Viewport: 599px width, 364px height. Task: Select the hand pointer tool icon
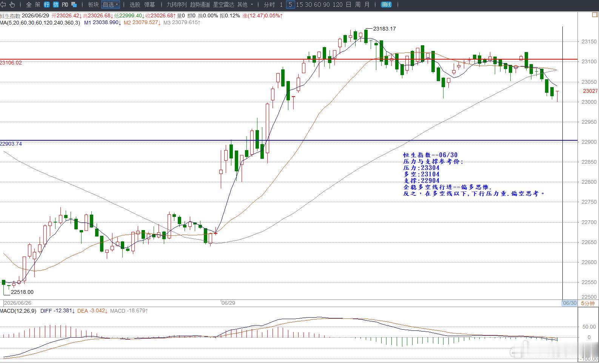(x=12, y=5)
